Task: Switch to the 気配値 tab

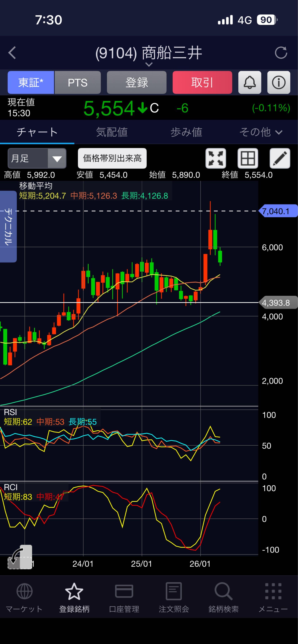Action: tap(112, 132)
